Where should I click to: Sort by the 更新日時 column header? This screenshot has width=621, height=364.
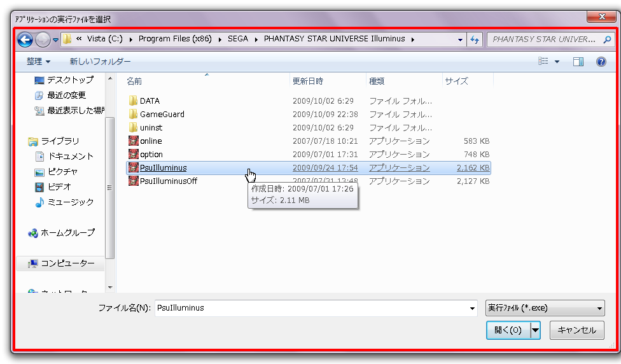point(308,81)
